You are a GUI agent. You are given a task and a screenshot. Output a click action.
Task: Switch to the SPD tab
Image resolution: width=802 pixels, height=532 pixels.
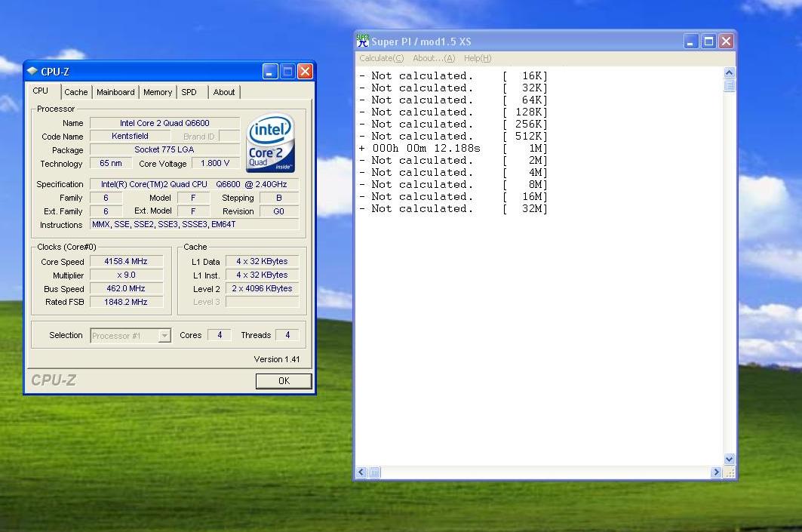pyautogui.click(x=189, y=92)
